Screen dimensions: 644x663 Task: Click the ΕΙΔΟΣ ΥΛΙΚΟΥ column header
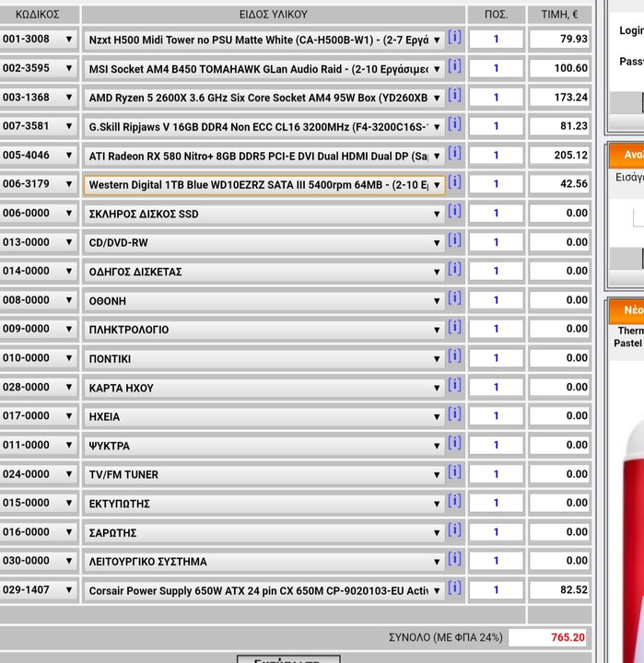pyautogui.click(x=274, y=15)
